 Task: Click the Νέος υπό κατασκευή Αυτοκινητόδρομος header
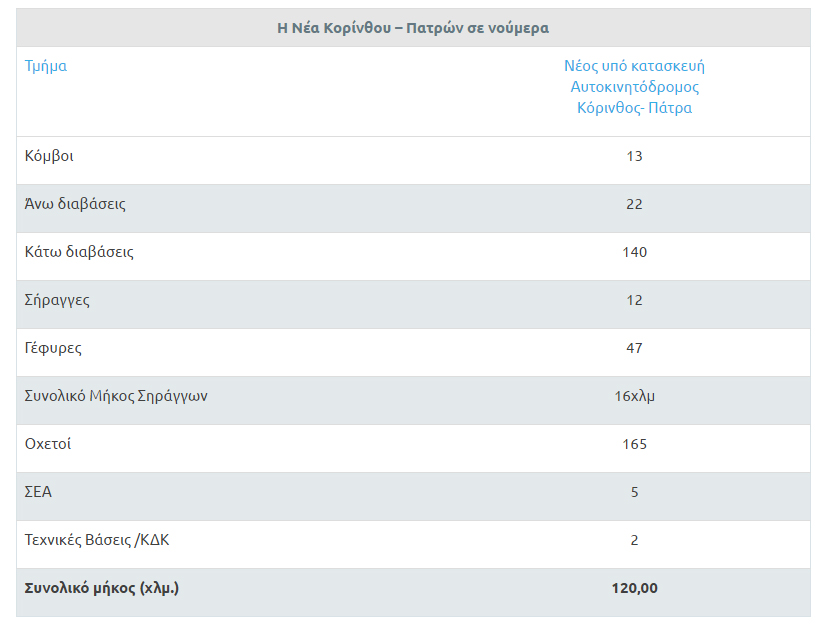coord(634,87)
